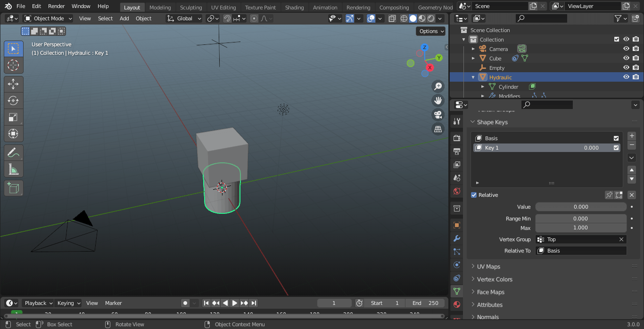The width and height of the screenshot is (644, 329).
Task: Open the Render Properties tab
Action: [456, 137]
